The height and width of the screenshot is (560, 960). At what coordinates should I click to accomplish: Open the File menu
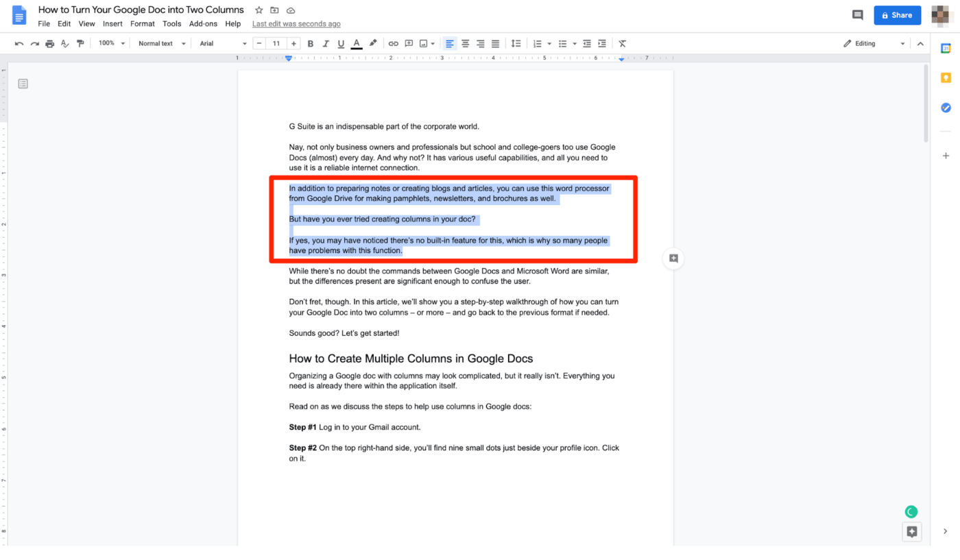tap(44, 23)
